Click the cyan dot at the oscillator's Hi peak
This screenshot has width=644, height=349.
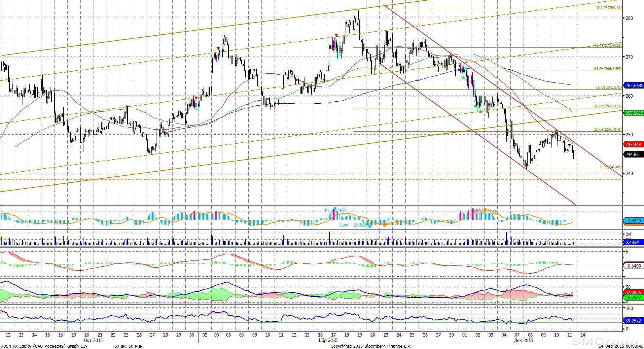[335, 209]
